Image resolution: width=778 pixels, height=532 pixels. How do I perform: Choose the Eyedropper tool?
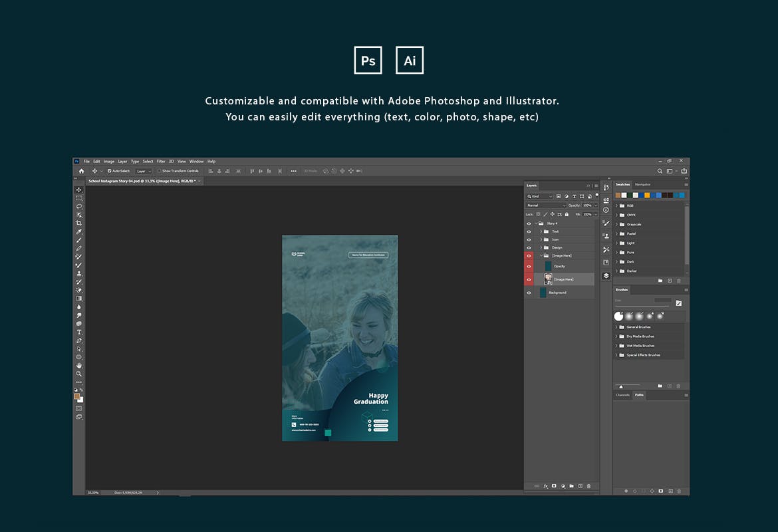79,231
